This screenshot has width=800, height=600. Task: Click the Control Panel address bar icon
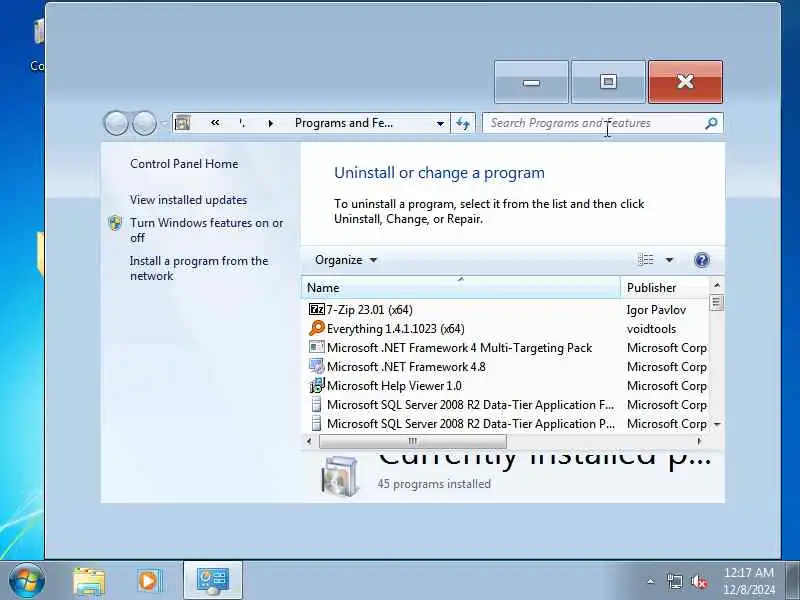click(x=183, y=123)
